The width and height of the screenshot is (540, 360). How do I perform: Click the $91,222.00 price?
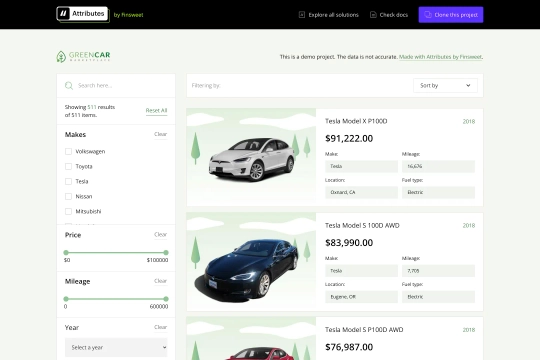[349, 138]
